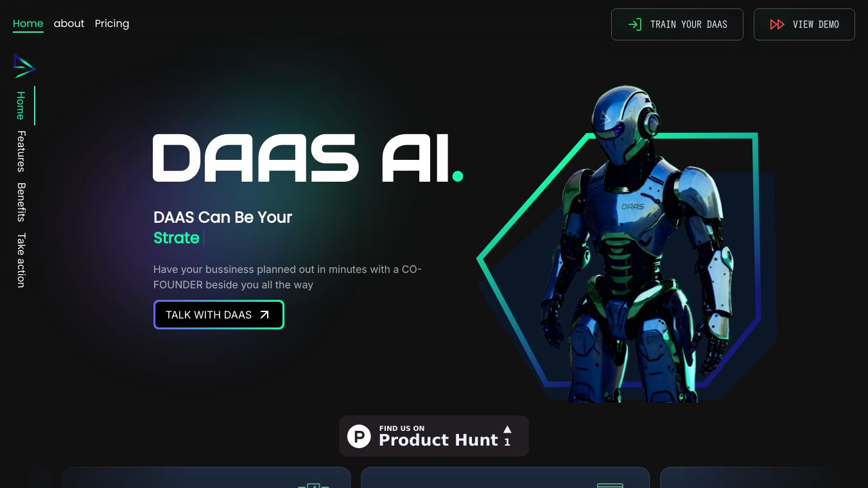Click the VIEW DEMO button
Screen dimensions: 868x488
pyautogui.click(x=804, y=24)
